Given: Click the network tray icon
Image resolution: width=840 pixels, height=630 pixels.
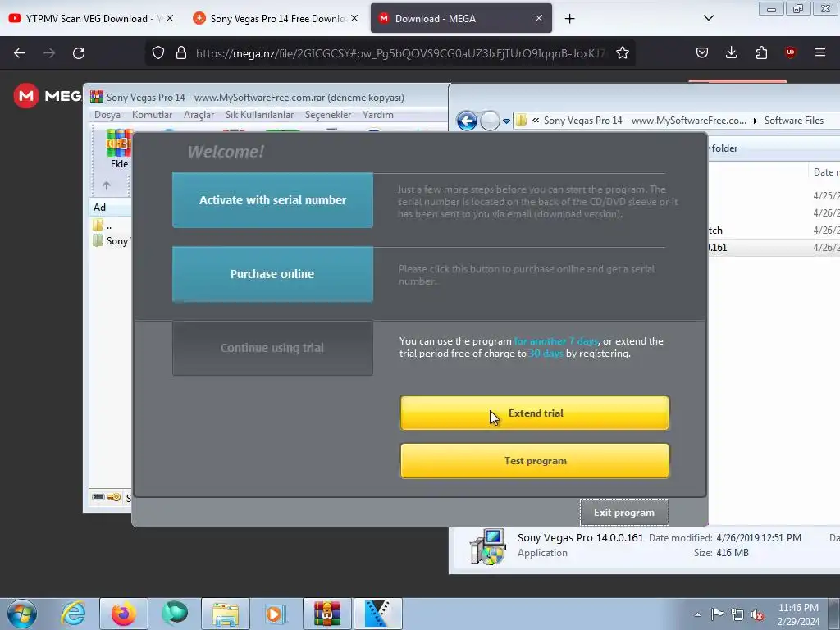Looking at the screenshot, I should click(737, 614).
